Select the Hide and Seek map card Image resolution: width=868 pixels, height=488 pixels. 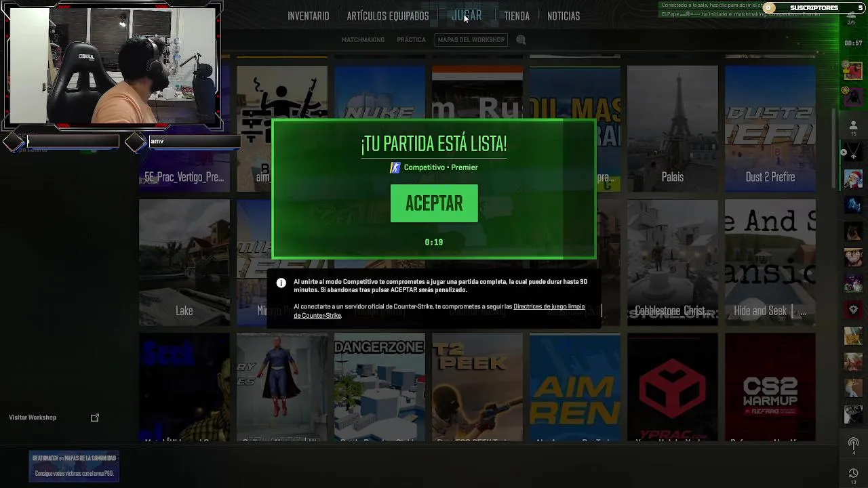(x=770, y=262)
